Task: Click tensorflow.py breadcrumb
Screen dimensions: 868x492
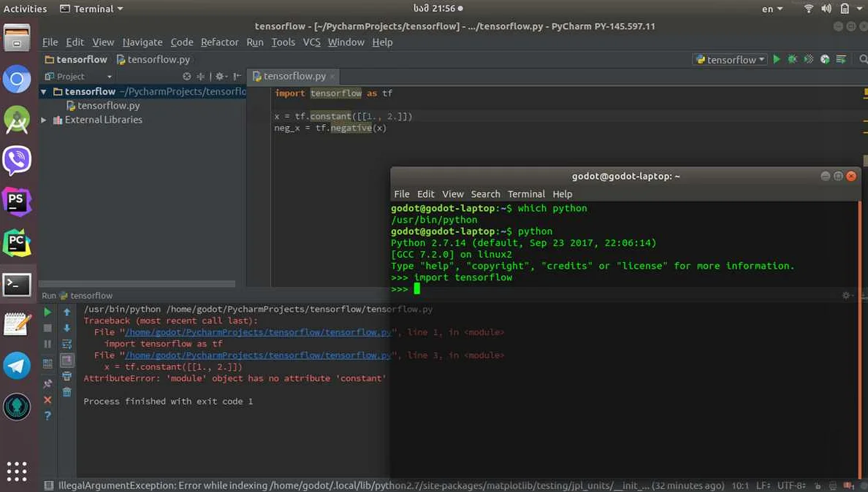Action: click(153, 59)
